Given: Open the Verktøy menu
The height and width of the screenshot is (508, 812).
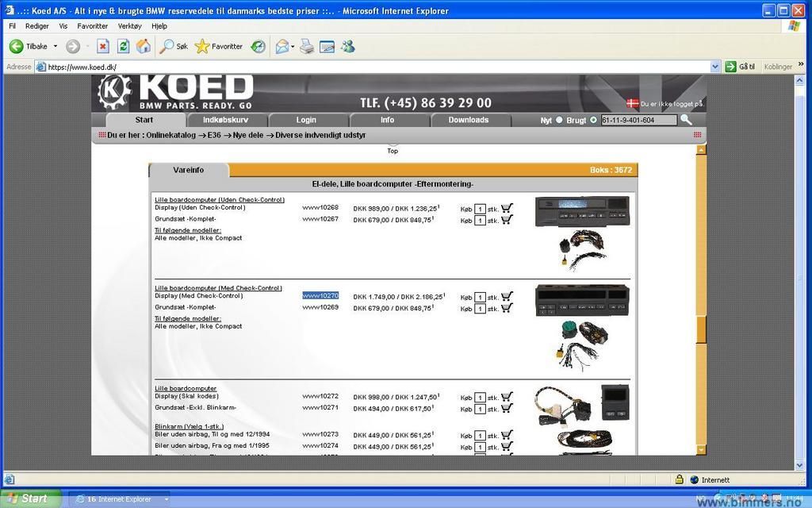Looking at the screenshot, I should click(x=129, y=26).
